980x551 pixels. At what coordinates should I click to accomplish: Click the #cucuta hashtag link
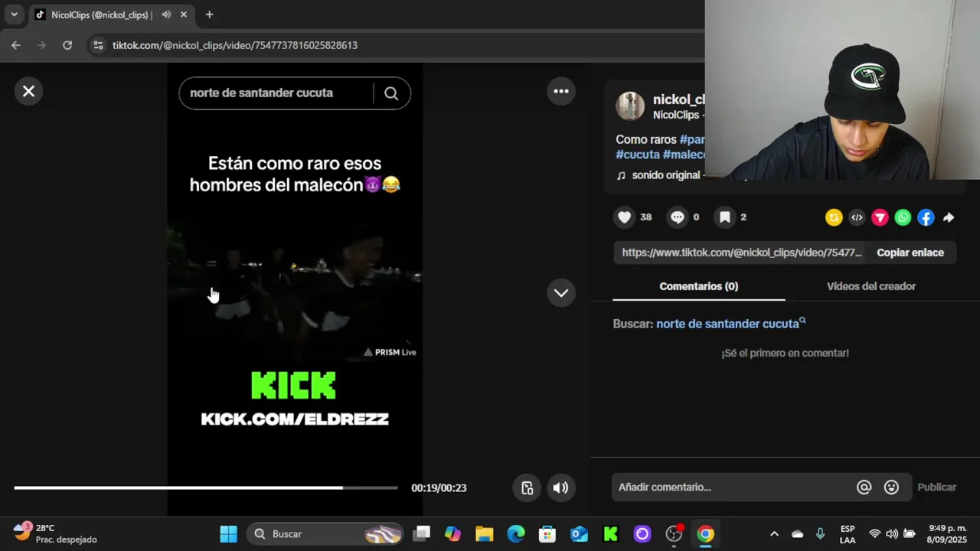638,155
